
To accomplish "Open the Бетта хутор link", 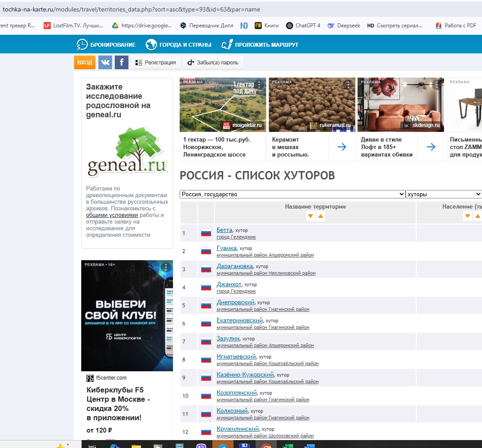I will 224,230.
